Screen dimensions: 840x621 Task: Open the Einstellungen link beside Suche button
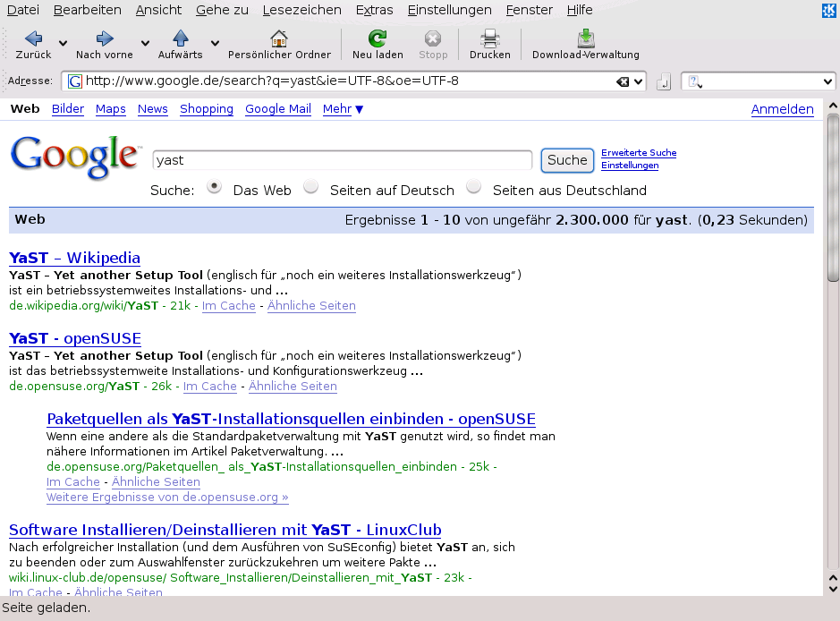(x=630, y=165)
